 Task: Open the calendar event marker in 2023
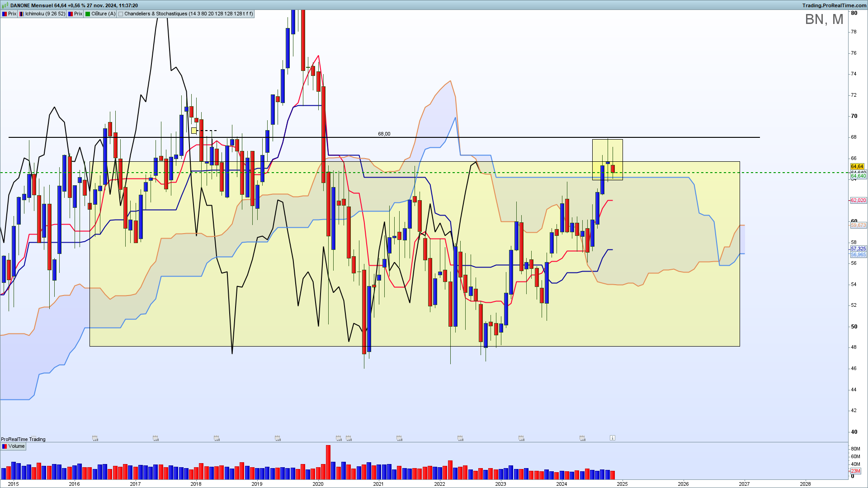point(521,438)
